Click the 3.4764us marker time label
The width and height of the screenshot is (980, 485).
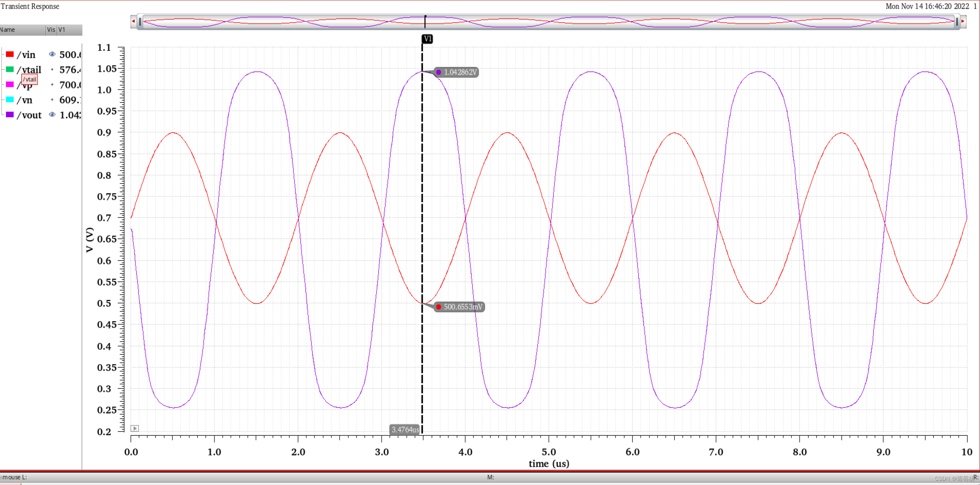click(x=405, y=429)
